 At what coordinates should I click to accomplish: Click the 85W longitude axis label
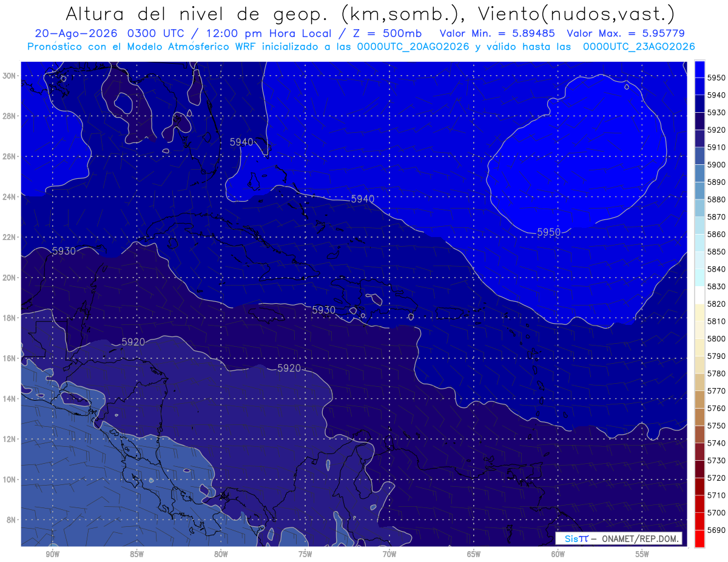136,554
